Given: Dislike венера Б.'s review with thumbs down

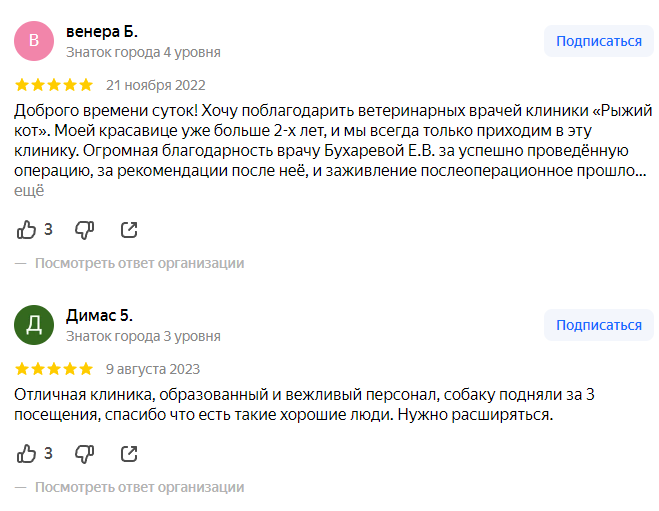Looking at the screenshot, I should pyautogui.click(x=85, y=230).
